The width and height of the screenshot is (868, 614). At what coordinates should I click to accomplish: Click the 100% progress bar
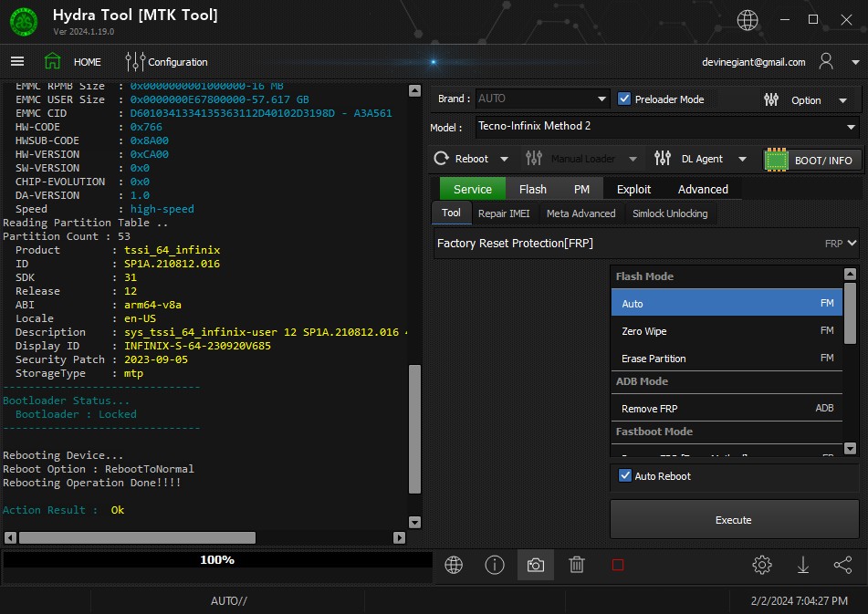[217, 560]
